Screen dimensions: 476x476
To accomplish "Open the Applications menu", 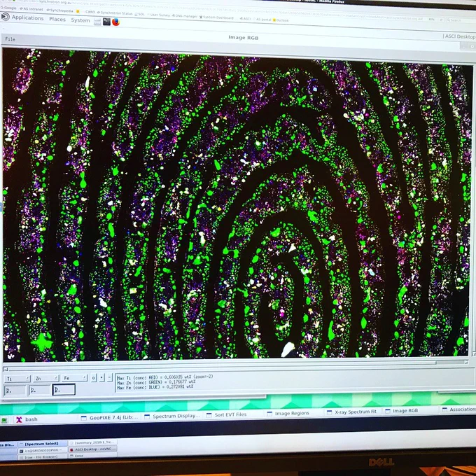I will (x=27, y=18).
